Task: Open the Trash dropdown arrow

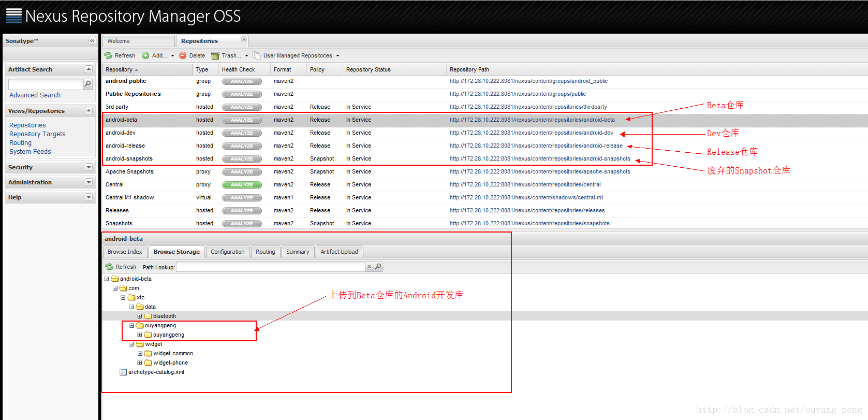Action: click(x=246, y=55)
